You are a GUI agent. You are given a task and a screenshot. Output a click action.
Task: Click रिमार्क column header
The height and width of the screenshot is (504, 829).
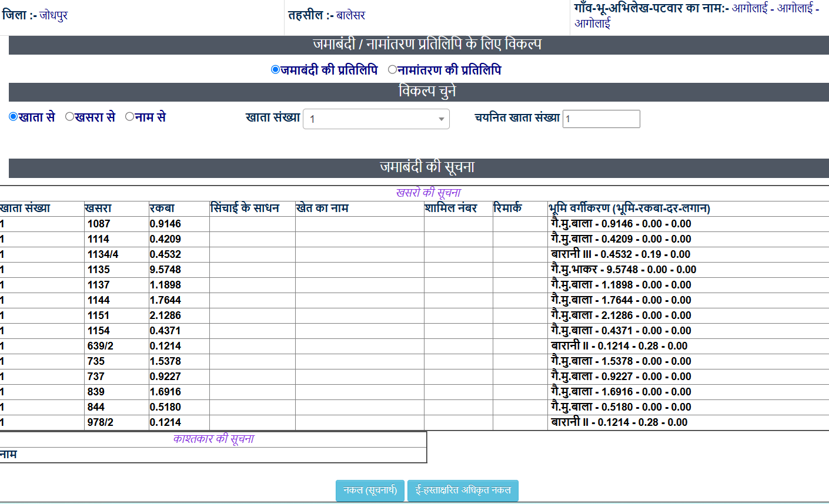(507, 209)
